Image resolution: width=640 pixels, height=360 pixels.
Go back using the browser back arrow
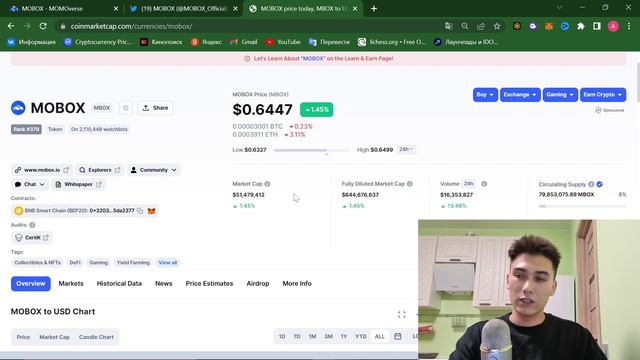(11, 26)
